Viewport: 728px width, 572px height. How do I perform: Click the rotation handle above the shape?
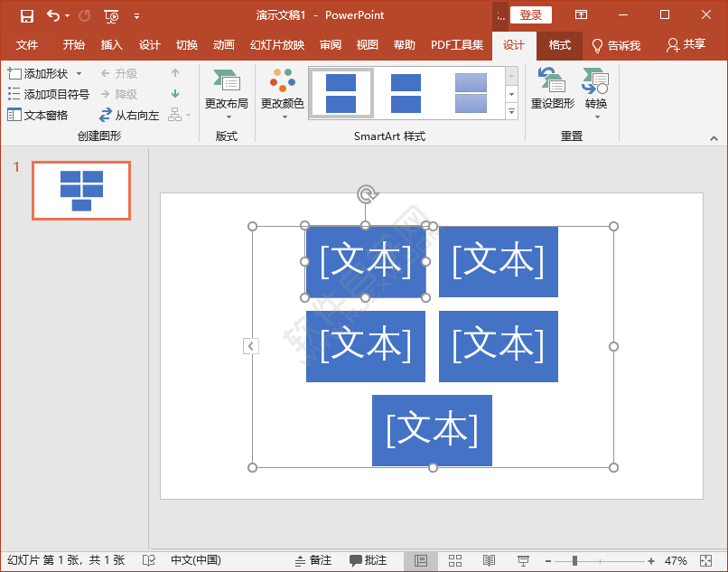click(x=367, y=194)
